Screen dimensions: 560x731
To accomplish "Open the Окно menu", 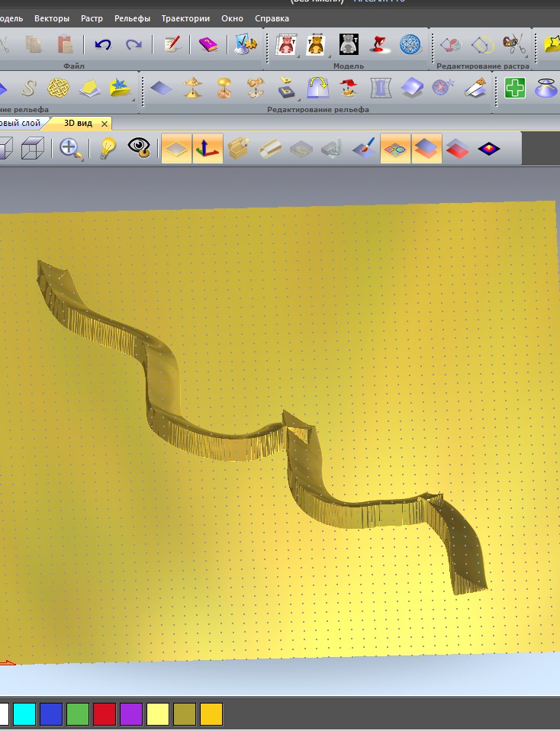I will (x=232, y=18).
